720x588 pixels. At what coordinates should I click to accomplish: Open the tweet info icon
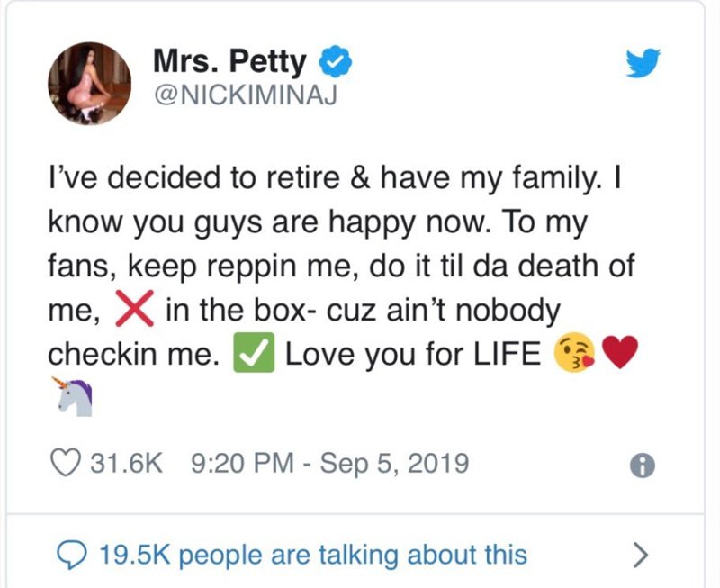[x=643, y=466]
